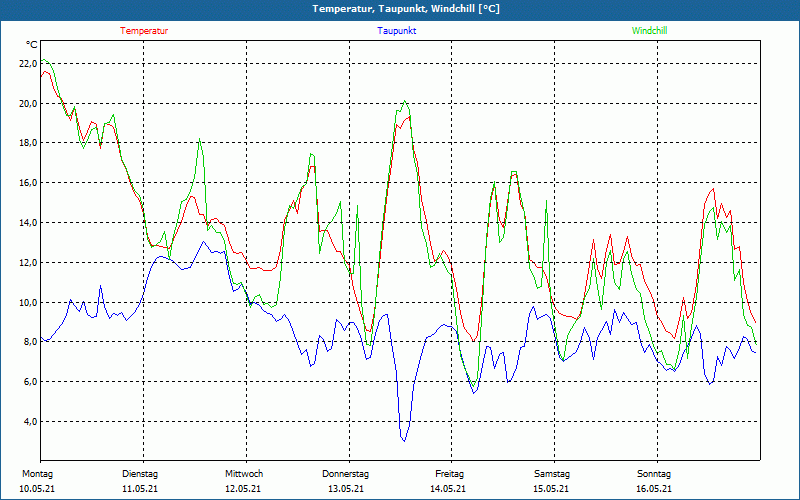The width and height of the screenshot is (800, 500).
Task: Click the 22,0 axis value
Action: (28, 64)
